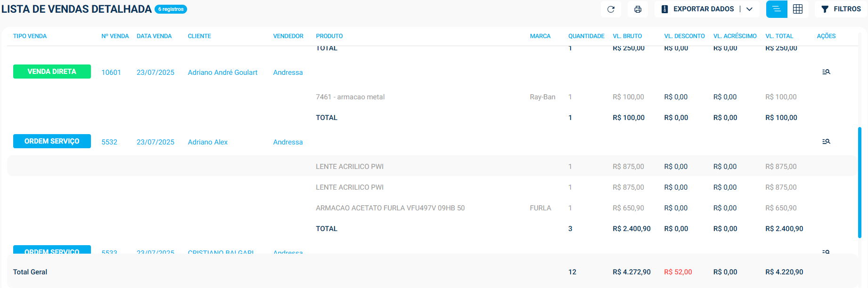Click the Ordem Serviço badge for 5532
This screenshot has height=288, width=868.
pos(52,141)
